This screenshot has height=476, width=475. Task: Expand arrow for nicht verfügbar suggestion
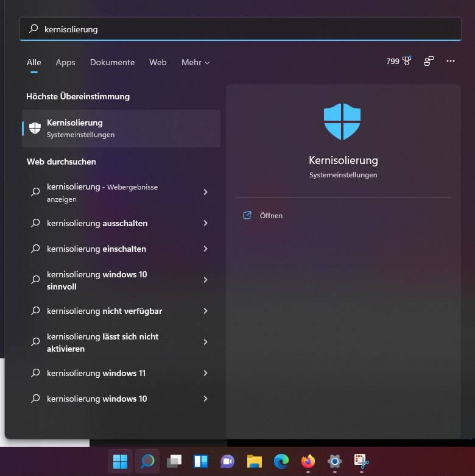click(x=206, y=311)
